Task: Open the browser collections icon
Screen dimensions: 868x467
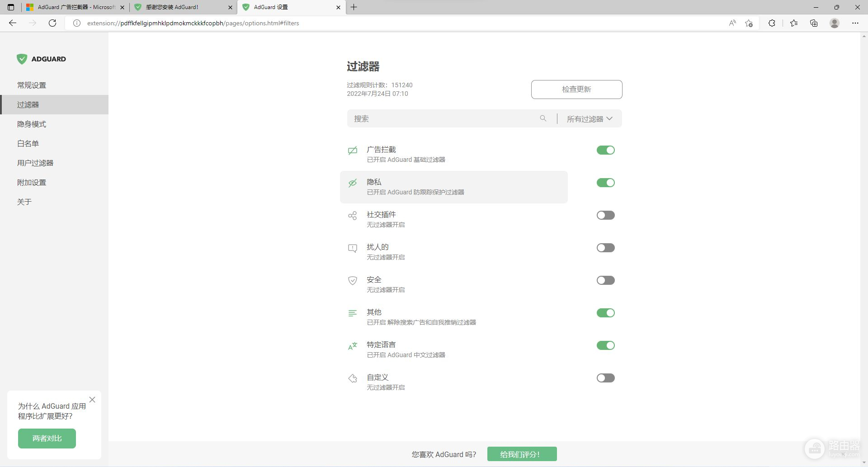Action: click(x=814, y=23)
